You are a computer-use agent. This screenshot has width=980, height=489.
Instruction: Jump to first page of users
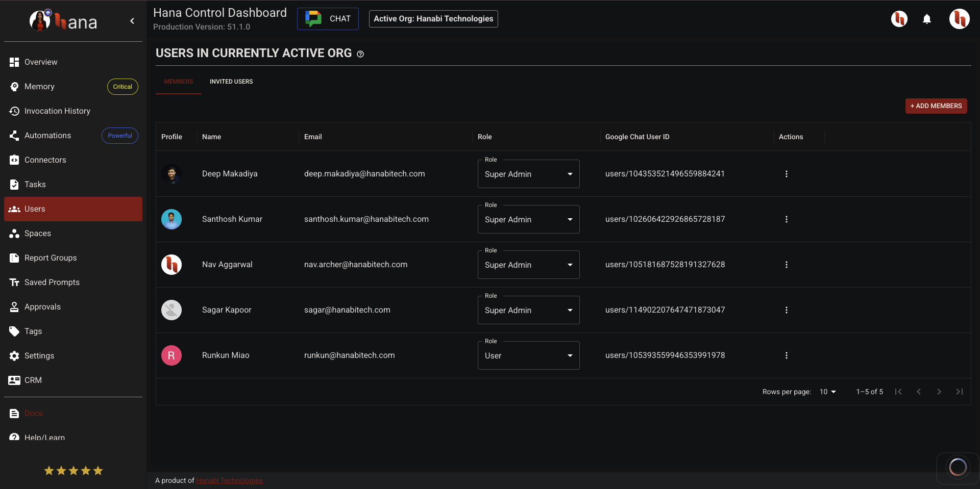point(898,392)
